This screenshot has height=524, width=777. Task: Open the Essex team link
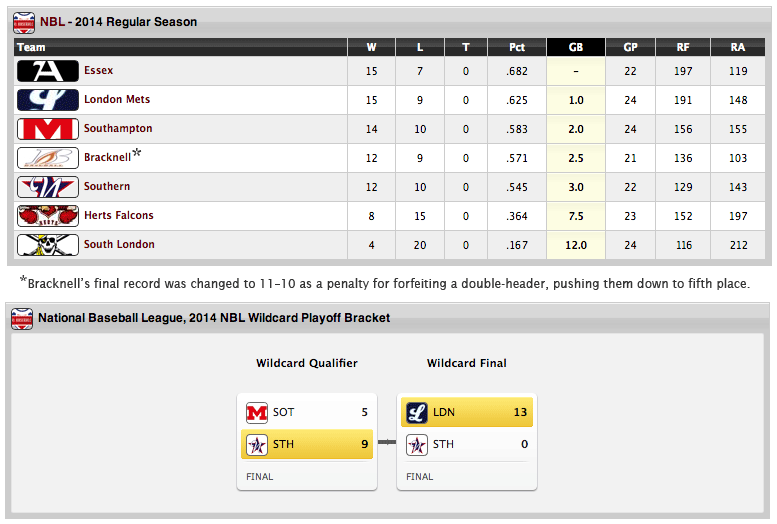coord(98,71)
